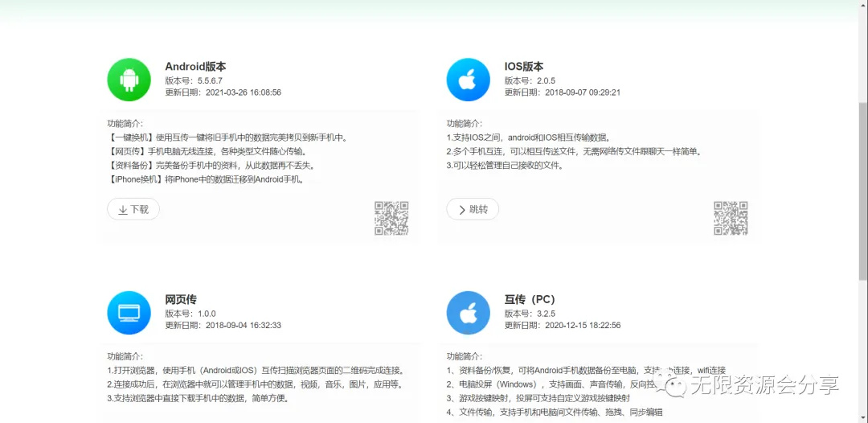This screenshot has height=423, width=868.
Task: Select the Android版本 heading
Action: pyautogui.click(x=195, y=67)
